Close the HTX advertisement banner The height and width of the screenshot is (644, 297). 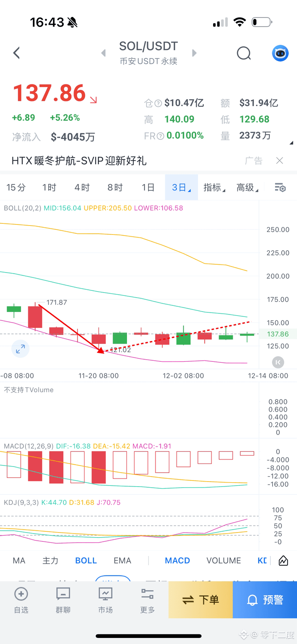pyautogui.click(x=280, y=161)
